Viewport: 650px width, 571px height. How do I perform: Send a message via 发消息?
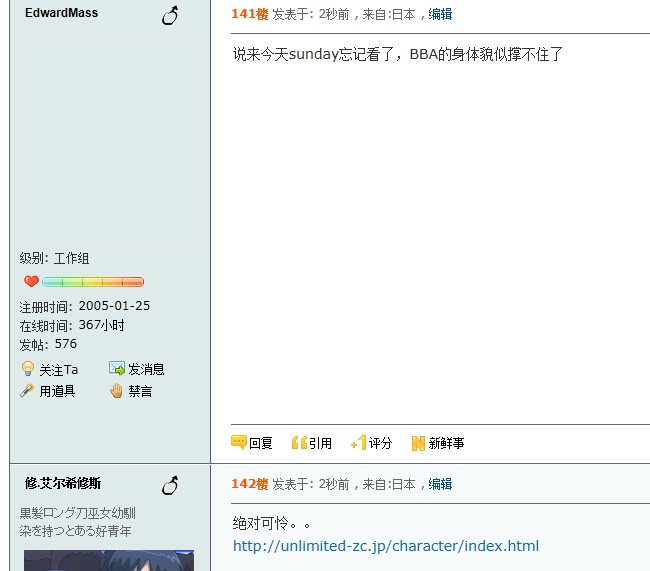[146, 369]
